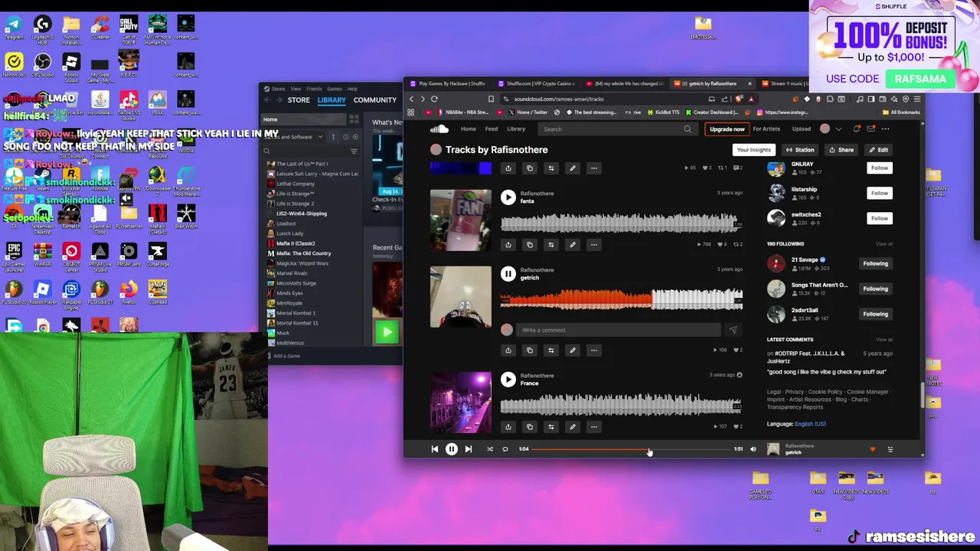Seek on the player bar progress line
The image size is (980, 551).
pyautogui.click(x=631, y=449)
